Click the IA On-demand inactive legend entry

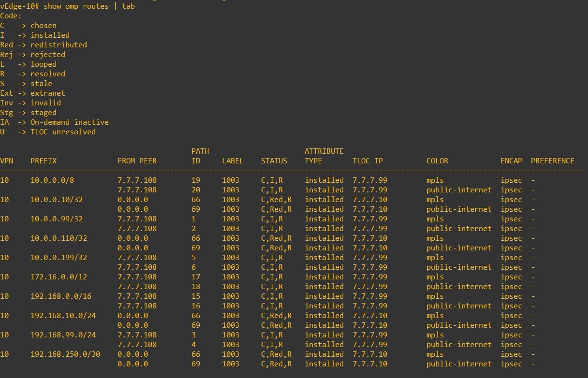point(56,122)
